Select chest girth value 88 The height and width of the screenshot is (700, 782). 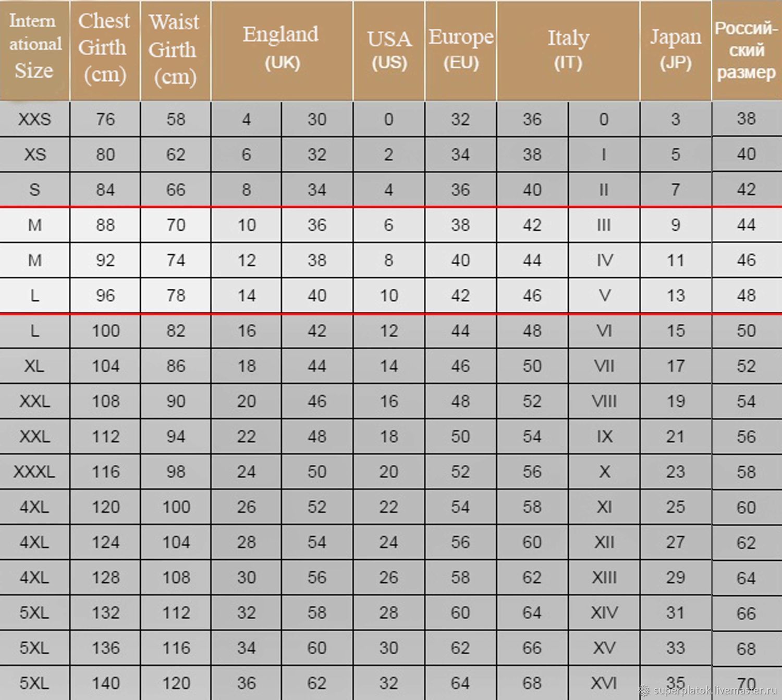[x=105, y=225]
